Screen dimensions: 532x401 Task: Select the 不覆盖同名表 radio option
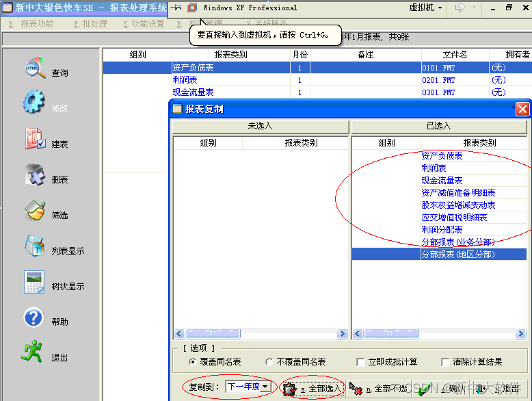[x=269, y=362]
